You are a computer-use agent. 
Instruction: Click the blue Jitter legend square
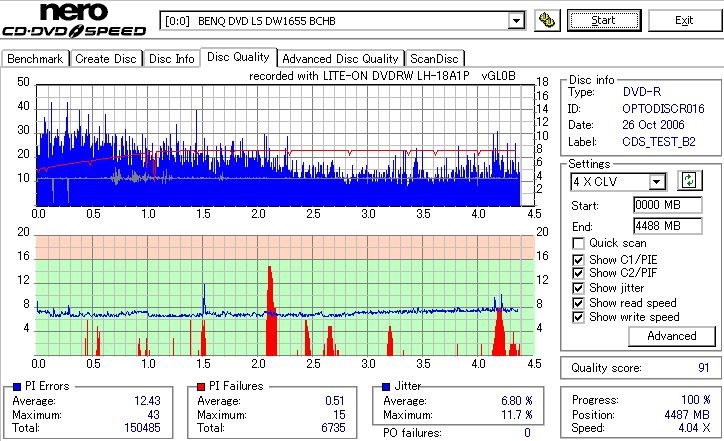pyautogui.click(x=386, y=387)
